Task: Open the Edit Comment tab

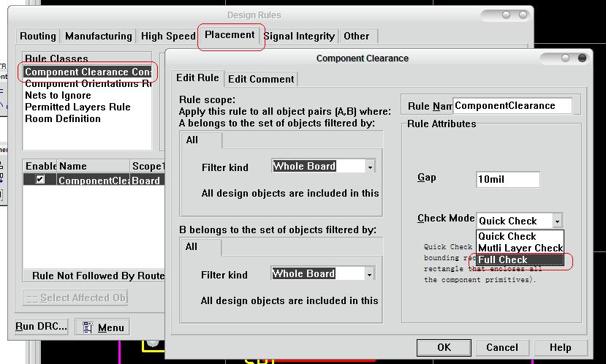Action: [261, 79]
